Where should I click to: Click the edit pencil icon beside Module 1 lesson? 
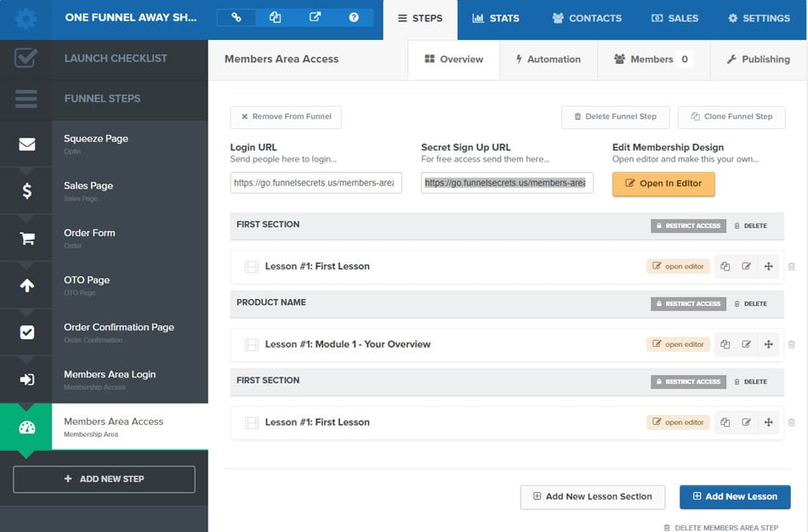[746, 344]
